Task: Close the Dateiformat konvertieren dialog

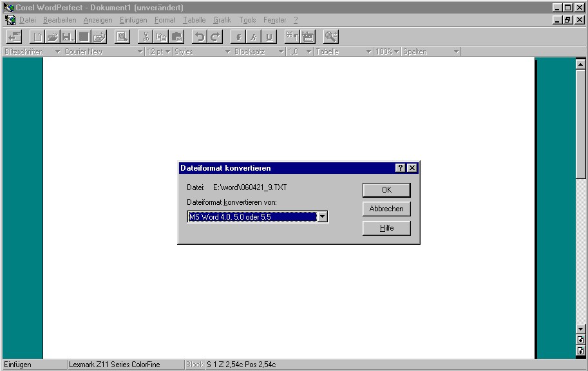Action: click(x=412, y=167)
